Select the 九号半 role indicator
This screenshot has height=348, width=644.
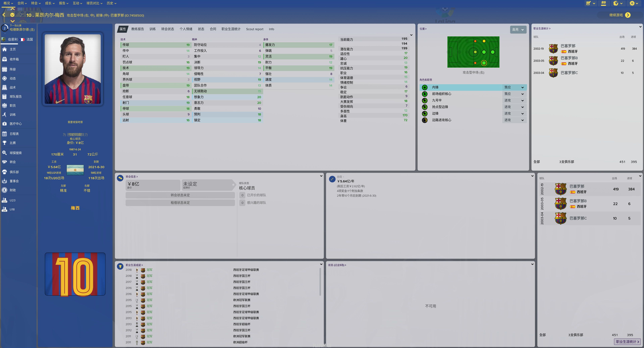tap(424, 100)
